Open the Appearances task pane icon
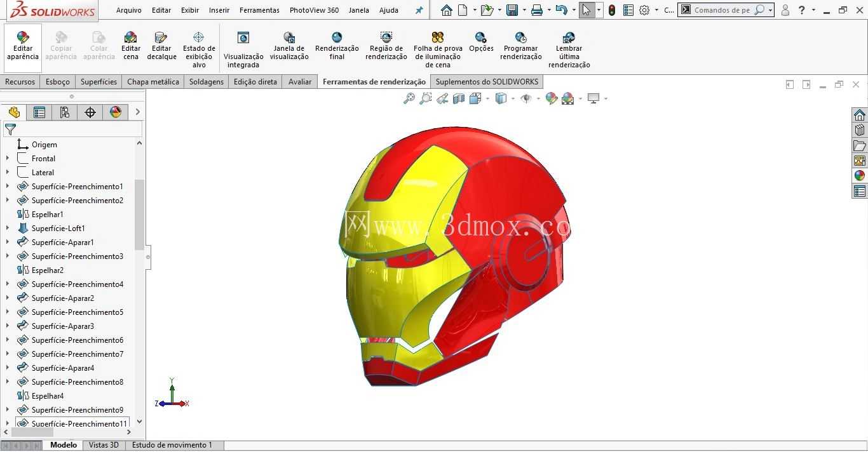This screenshot has width=868, height=452. (860, 176)
